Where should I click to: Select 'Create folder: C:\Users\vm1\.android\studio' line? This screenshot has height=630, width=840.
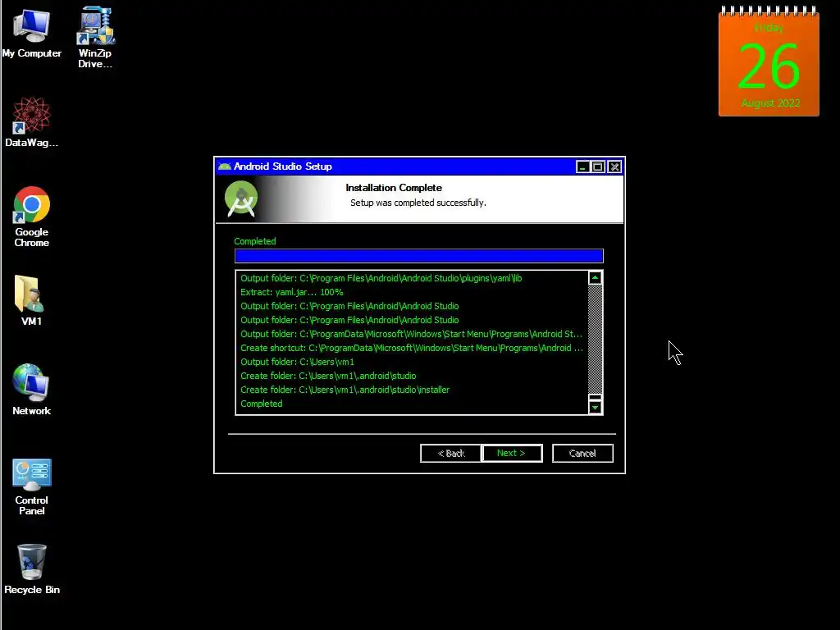point(328,376)
